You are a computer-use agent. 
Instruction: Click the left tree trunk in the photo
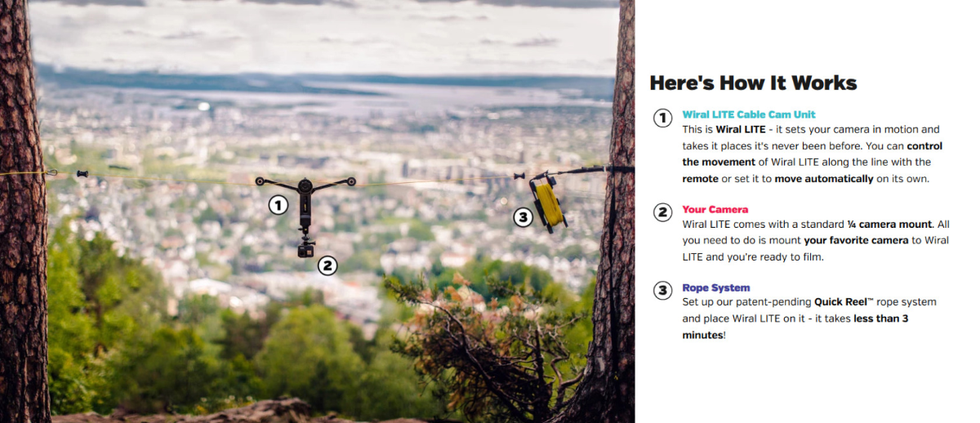22,245
